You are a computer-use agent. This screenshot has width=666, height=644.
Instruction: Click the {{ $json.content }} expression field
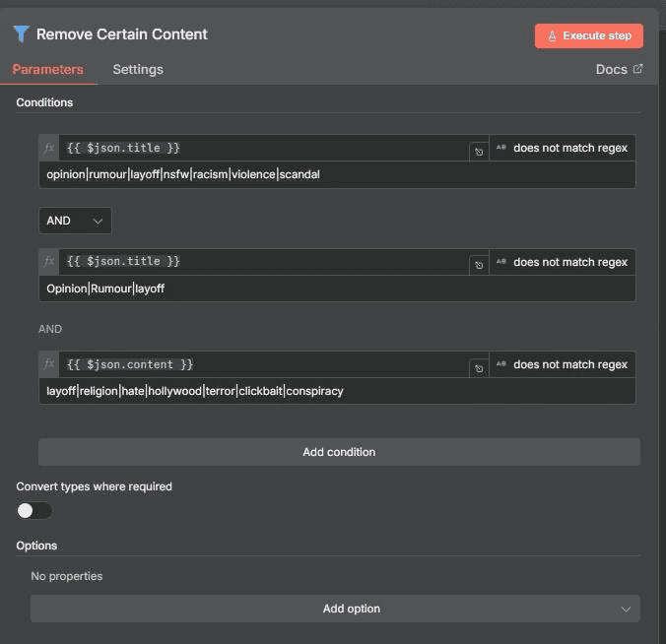click(264, 365)
